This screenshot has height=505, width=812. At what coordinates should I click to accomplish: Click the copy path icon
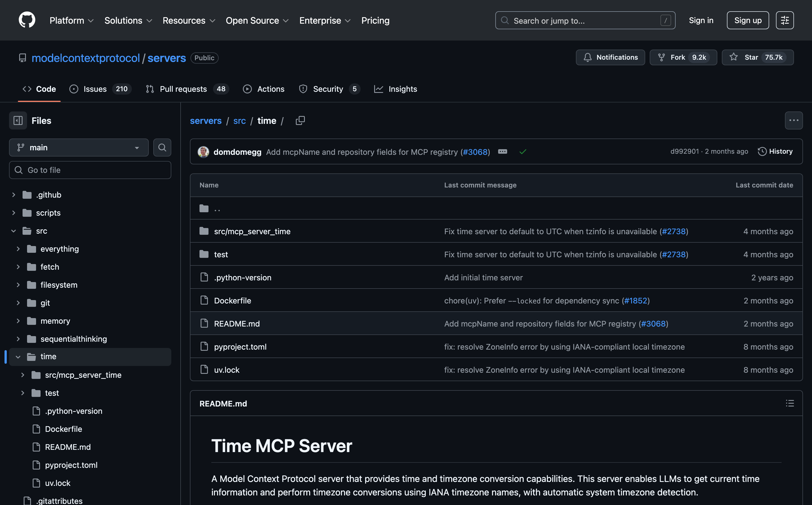point(300,120)
